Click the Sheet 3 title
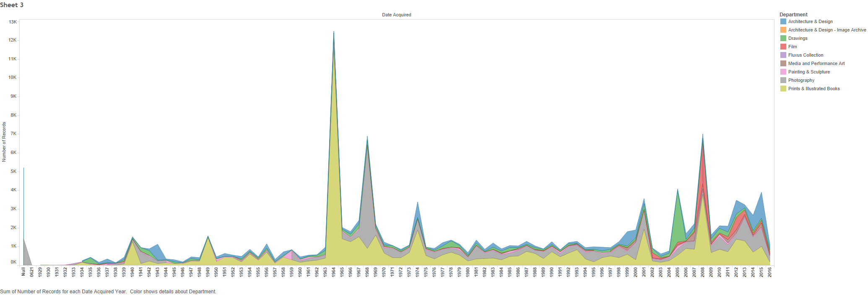The height and width of the screenshot is (295, 868). [x=12, y=5]
